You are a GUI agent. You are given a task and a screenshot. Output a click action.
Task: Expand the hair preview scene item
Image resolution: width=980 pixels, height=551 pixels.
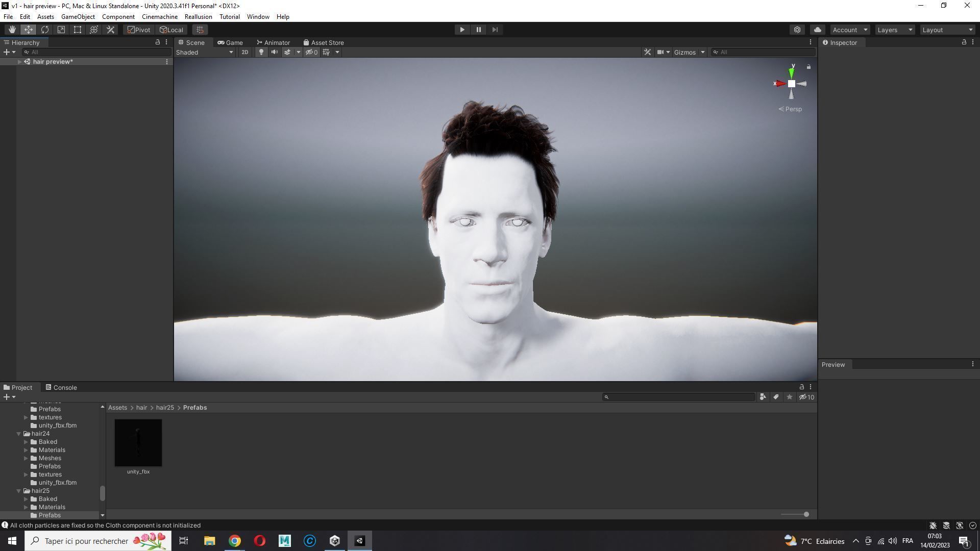19,62
